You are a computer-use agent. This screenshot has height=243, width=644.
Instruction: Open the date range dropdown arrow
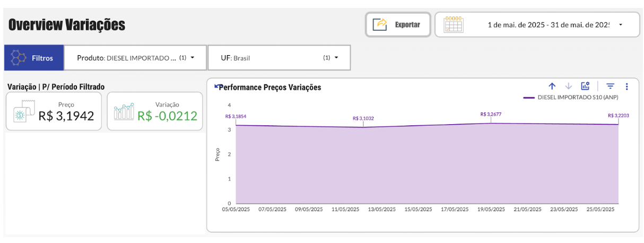(x=620, y=25)
